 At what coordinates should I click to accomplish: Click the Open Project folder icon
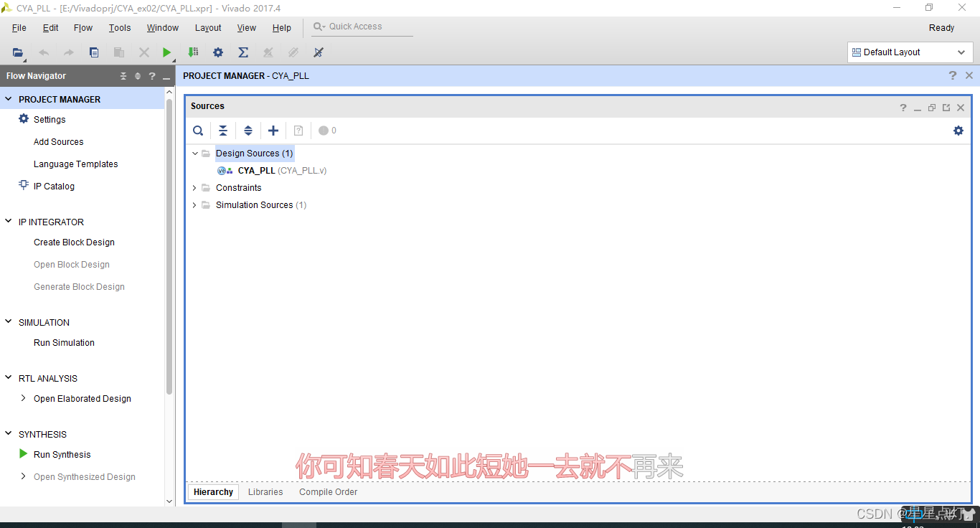click(x=17, y=52)
